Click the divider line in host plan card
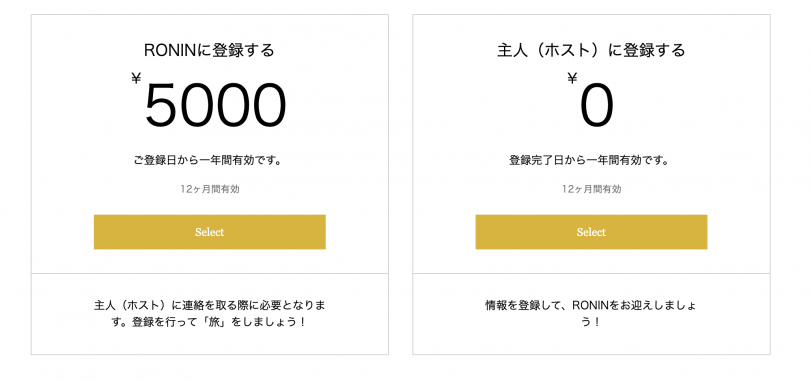The width and height of the screenshot is (810, 382). click(x=591, y=273)
